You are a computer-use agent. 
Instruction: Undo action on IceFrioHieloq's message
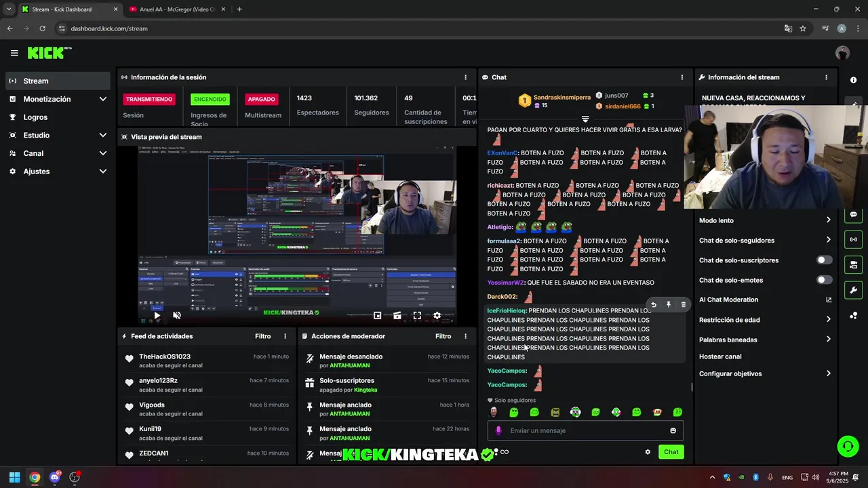point(654,305)
